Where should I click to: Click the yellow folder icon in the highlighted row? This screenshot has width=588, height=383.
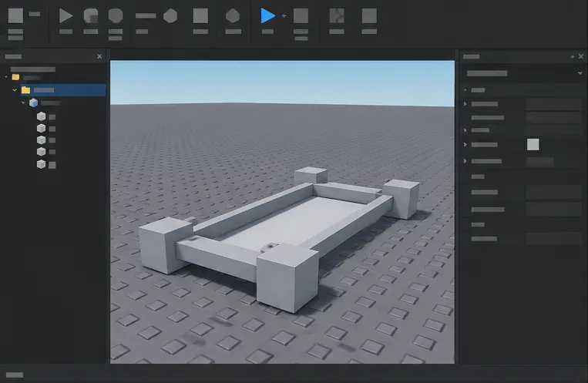tap(25, 90)
